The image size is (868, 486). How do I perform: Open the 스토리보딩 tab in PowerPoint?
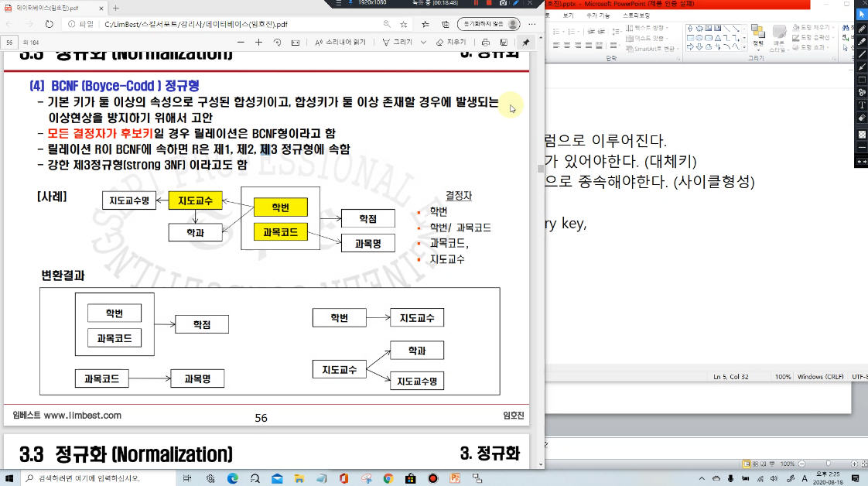point(636,15)
